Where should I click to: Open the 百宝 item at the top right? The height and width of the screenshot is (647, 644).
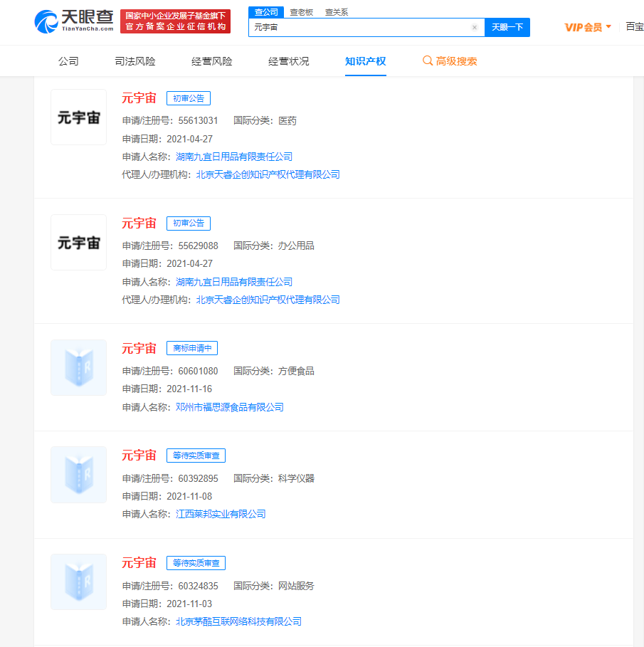[635, 27]
